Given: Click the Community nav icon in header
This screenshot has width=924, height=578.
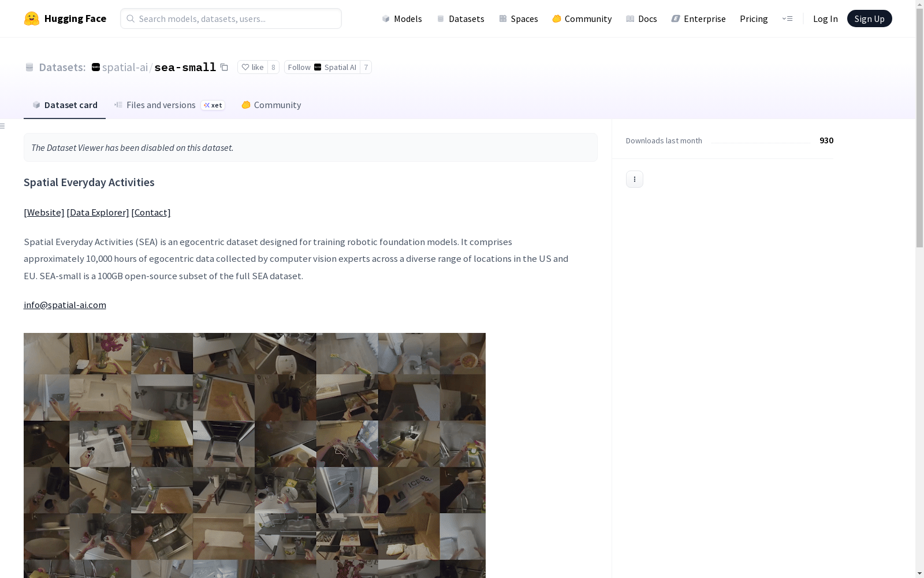Looking at the screenshot, I should [557, 18].
